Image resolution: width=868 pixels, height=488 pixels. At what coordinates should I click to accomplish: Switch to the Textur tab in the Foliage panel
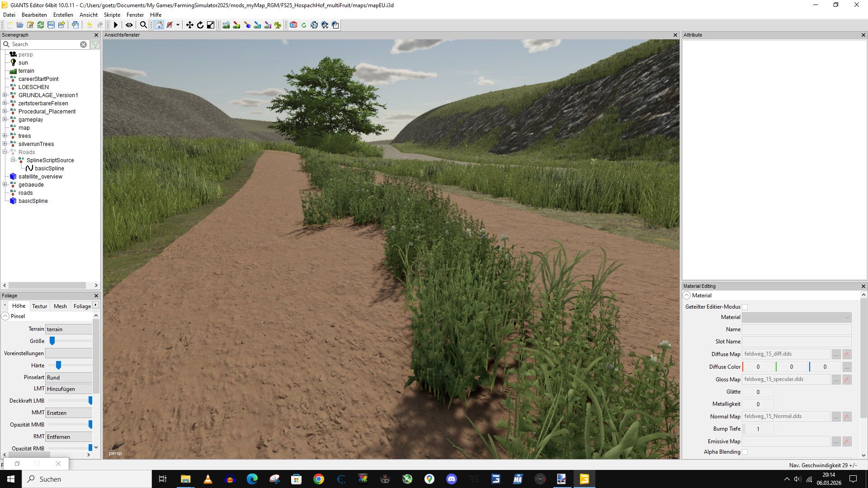39,306
